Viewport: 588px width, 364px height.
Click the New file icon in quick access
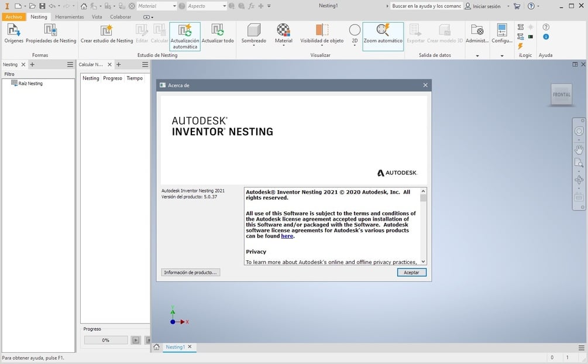point(18,6)
